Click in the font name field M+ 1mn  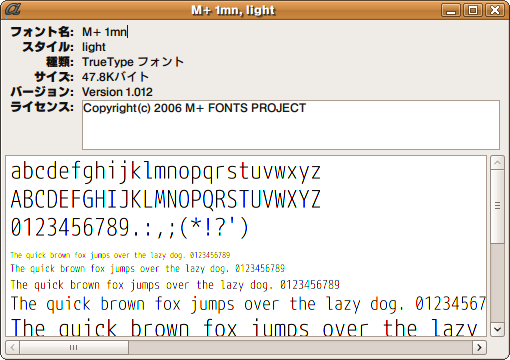[x=105, y=32]
